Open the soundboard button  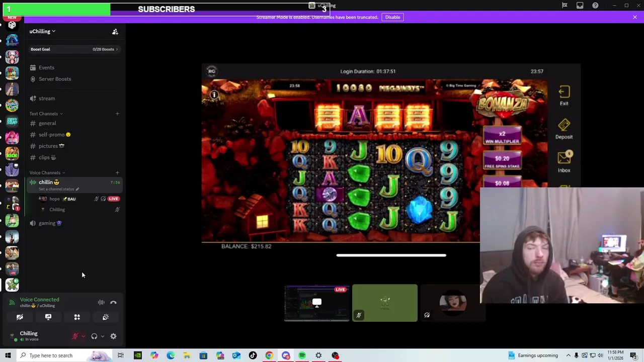(106, 317)
